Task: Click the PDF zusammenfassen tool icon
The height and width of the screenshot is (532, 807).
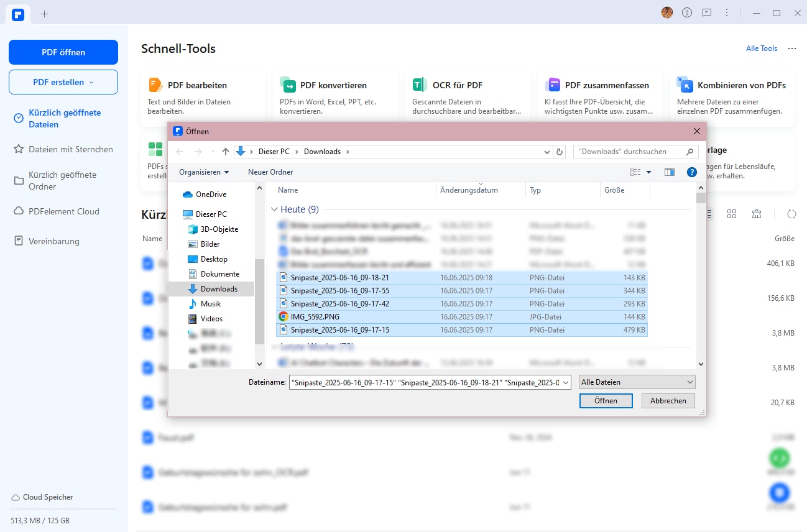Action: [x=553, y=85]
